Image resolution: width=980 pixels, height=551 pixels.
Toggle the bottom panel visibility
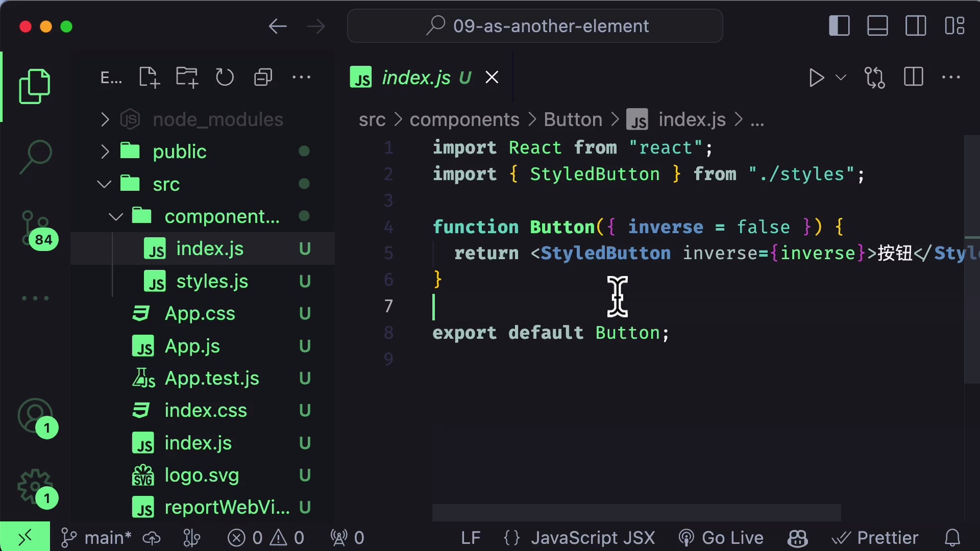(x=877, y=26)
